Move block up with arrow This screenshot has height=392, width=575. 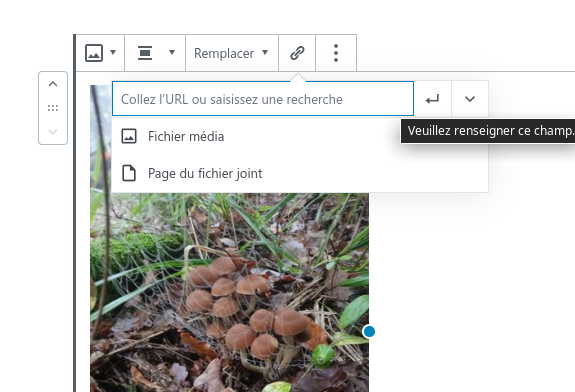tap(53, 84)
